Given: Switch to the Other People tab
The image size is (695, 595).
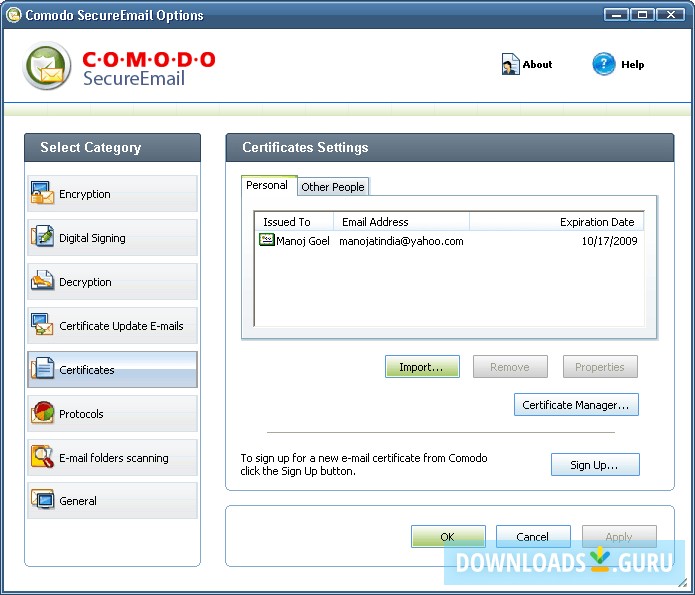Looking at the screenshot, I should pos(333,187).
